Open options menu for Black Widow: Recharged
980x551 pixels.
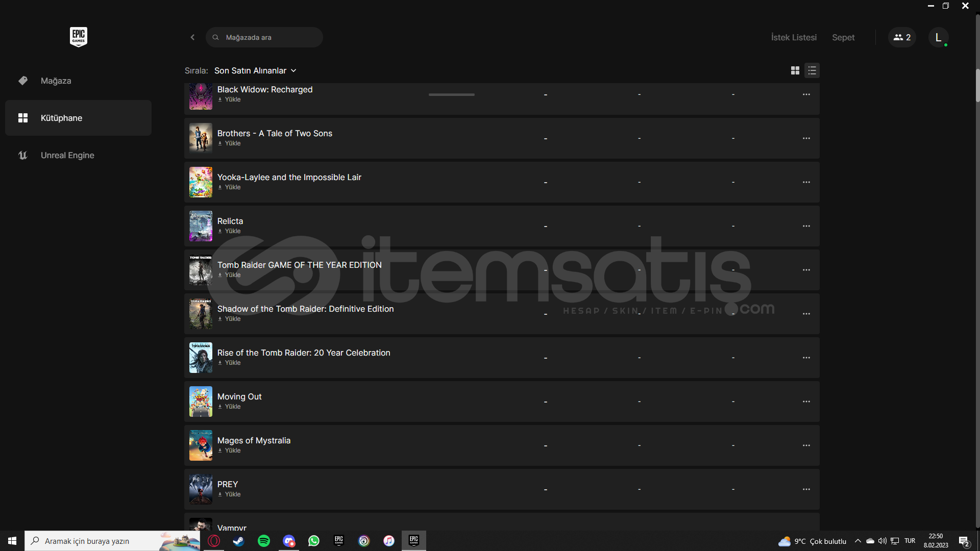pyautogui.click(x=806, y=94)
